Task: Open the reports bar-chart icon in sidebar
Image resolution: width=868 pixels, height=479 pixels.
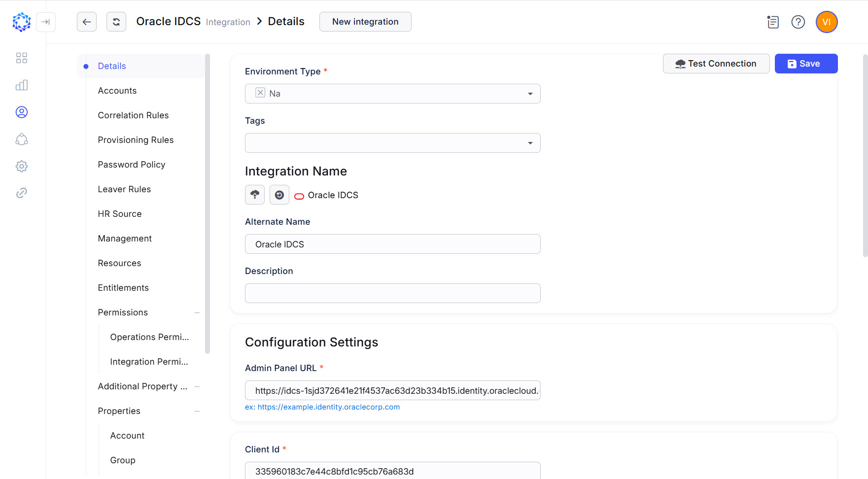Action: click(21, 85)
